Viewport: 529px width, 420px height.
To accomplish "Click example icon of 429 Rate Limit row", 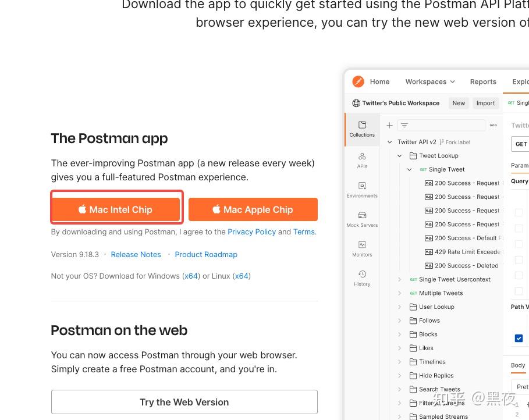I will click(428, 252).
